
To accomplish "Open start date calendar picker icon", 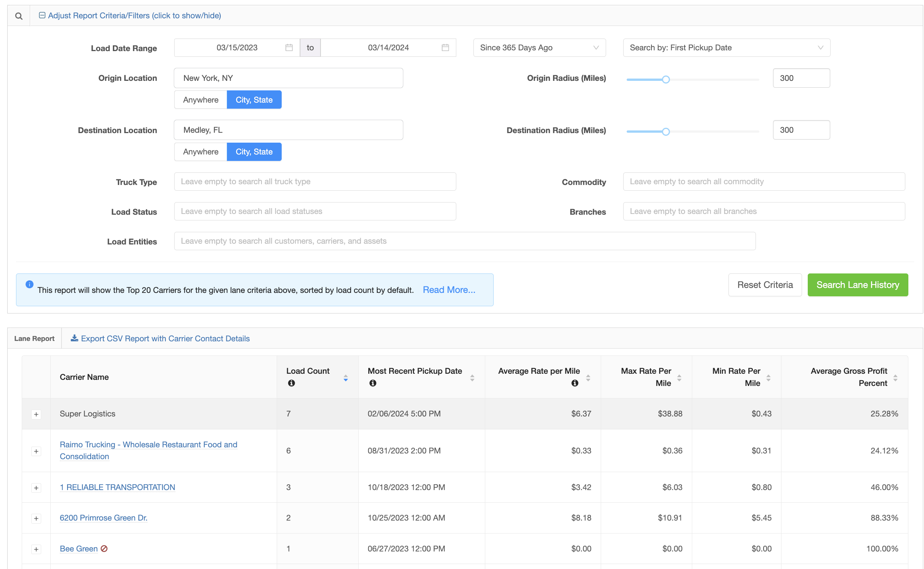I will 289,48.
